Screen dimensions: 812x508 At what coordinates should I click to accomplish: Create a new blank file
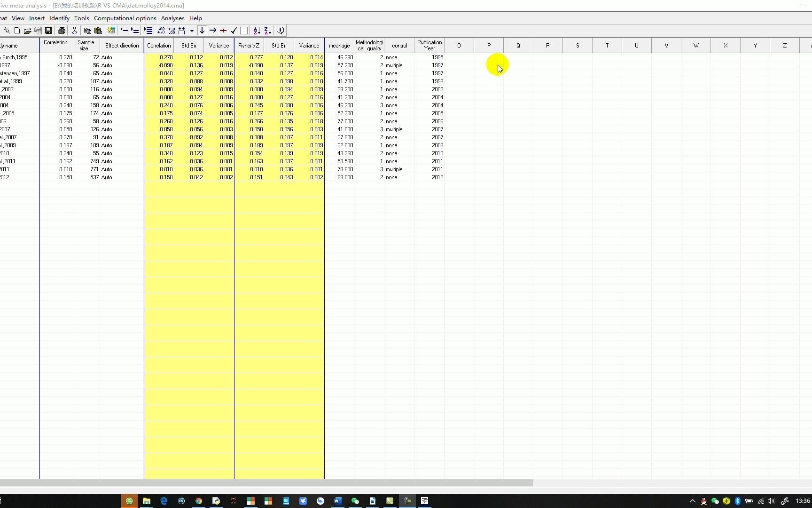(x=17, y=31)
